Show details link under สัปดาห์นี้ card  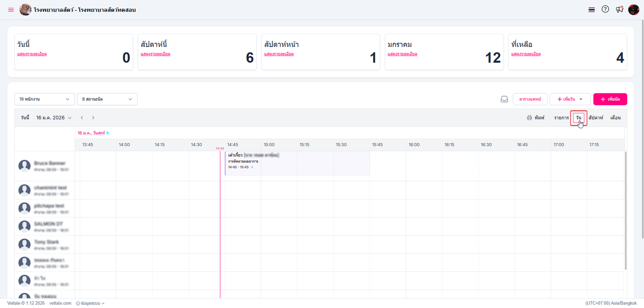pyautogui.click(x=155, y=54)
